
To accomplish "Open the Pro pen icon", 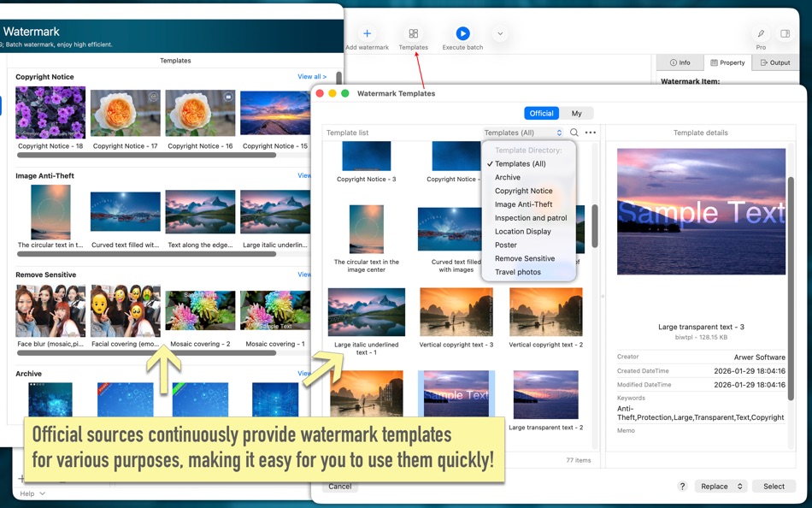I will (x=760, y=34).
